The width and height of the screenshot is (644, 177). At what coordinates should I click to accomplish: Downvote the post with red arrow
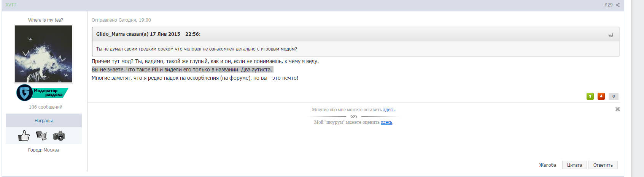click(601, 96)
